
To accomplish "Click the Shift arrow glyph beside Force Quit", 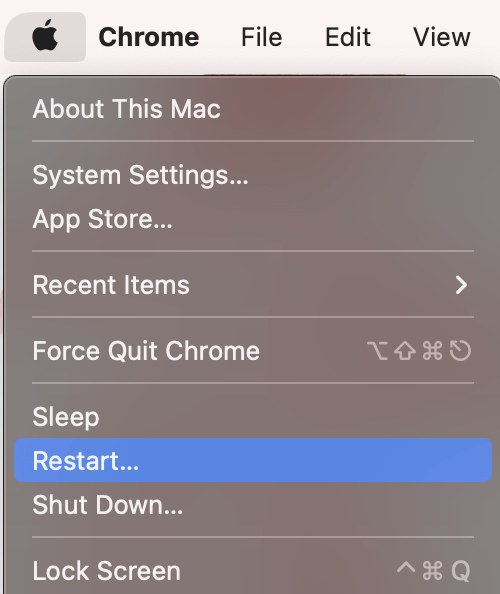I will pyautogui.click(x=405, y=351).
